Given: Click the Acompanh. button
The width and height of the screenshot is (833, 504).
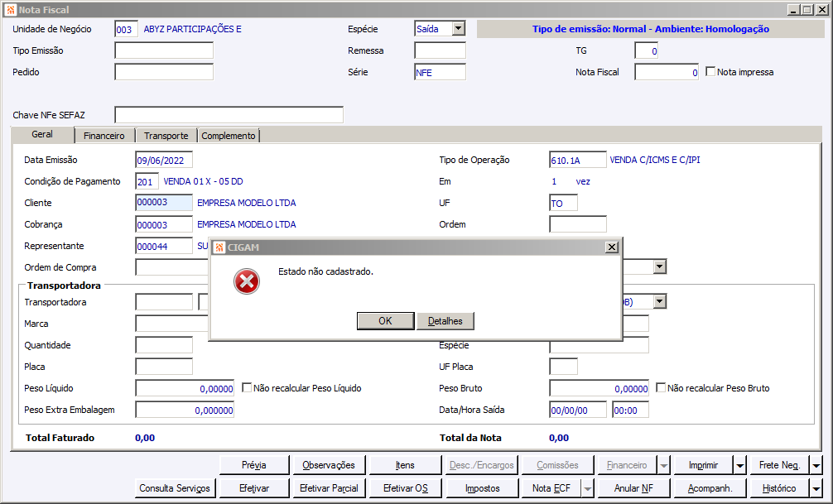Looking at the screenshot, I should 710,488.
